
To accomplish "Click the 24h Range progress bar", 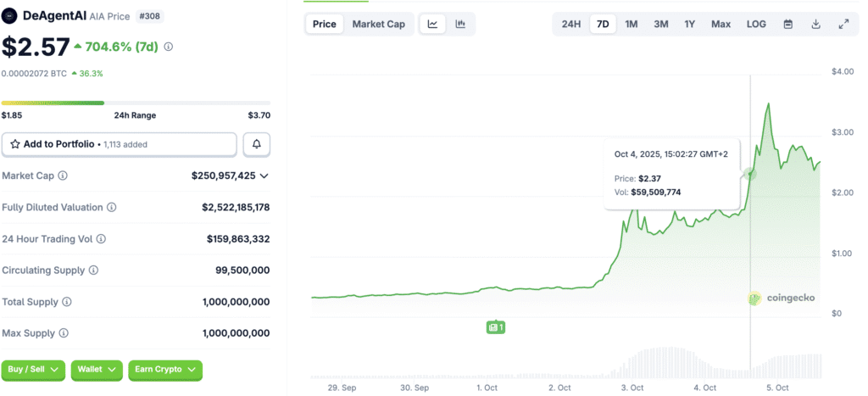I will 136,103.
